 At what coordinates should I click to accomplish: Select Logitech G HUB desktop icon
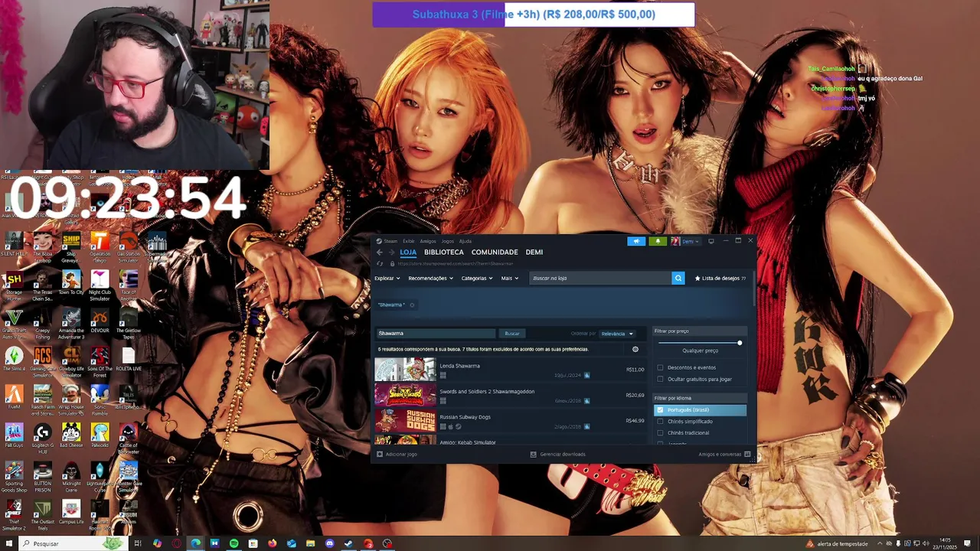(x=43, y=439)
